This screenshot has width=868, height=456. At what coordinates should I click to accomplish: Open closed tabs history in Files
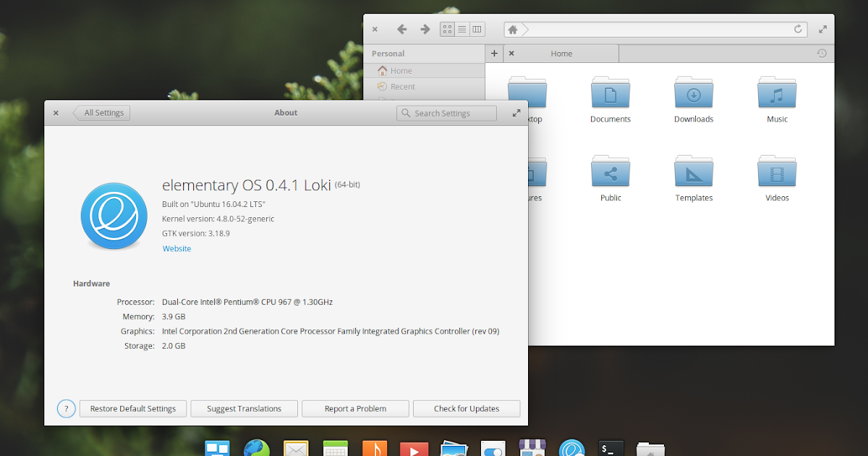822,54
